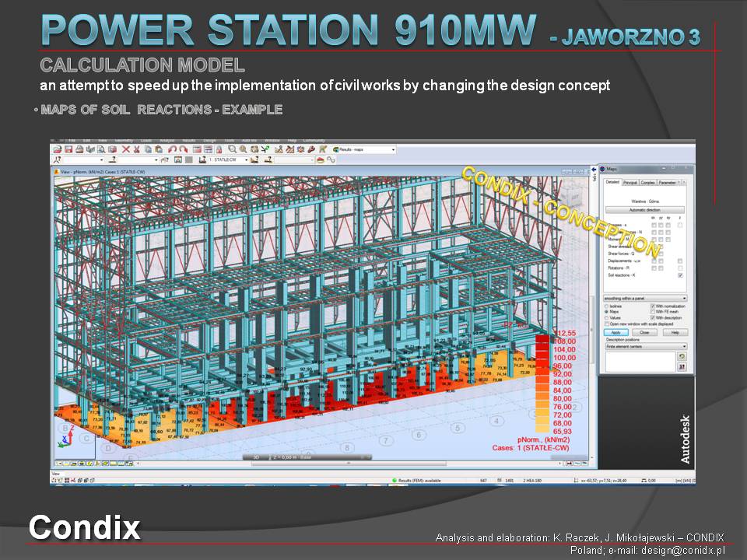Check the Rotations - R z checkbox
The image size is (747, 560).
[x=680, y=268]
